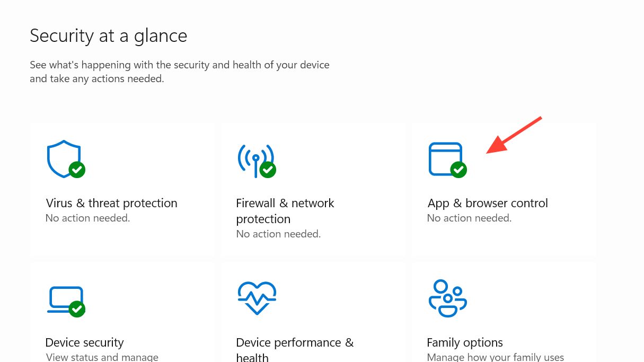Click green checkmark badge on virus shield
The height and width of the screenshot is (362, 644).
pos(77,170)
